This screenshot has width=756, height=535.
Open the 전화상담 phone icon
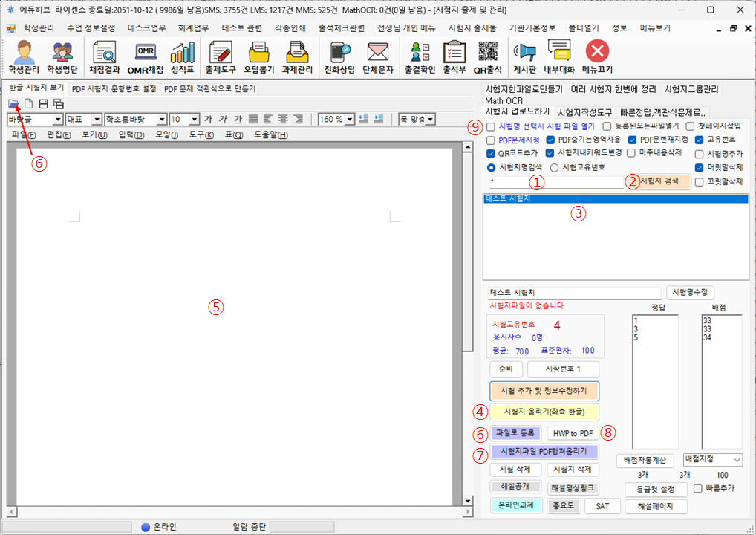tap(339, 57)
